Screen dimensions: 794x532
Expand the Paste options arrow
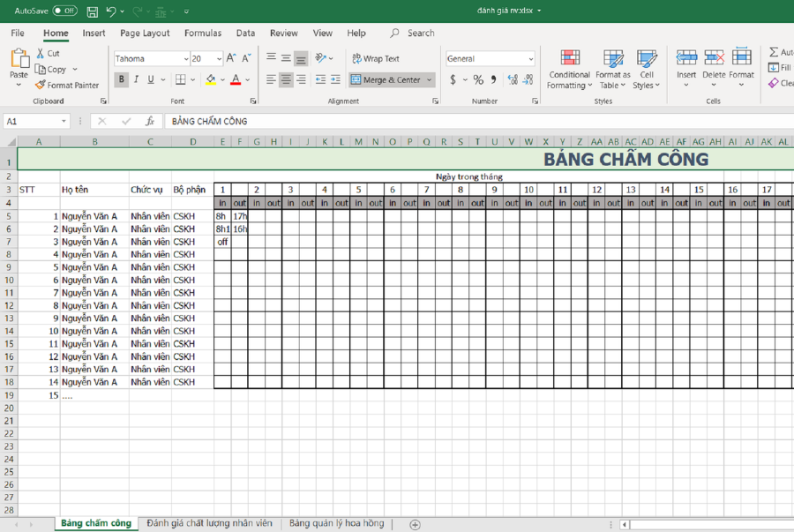(19, 85)
